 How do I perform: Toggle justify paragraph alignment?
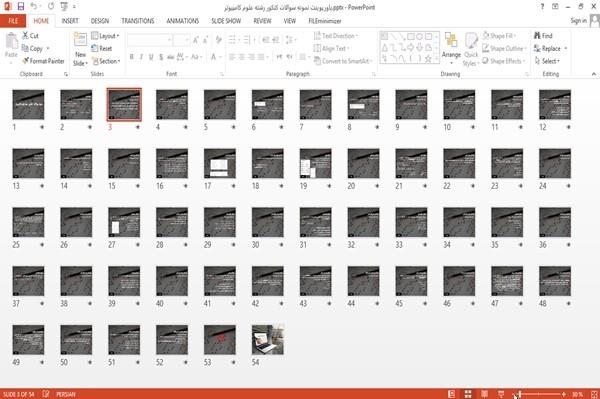[x=261, y=57]
